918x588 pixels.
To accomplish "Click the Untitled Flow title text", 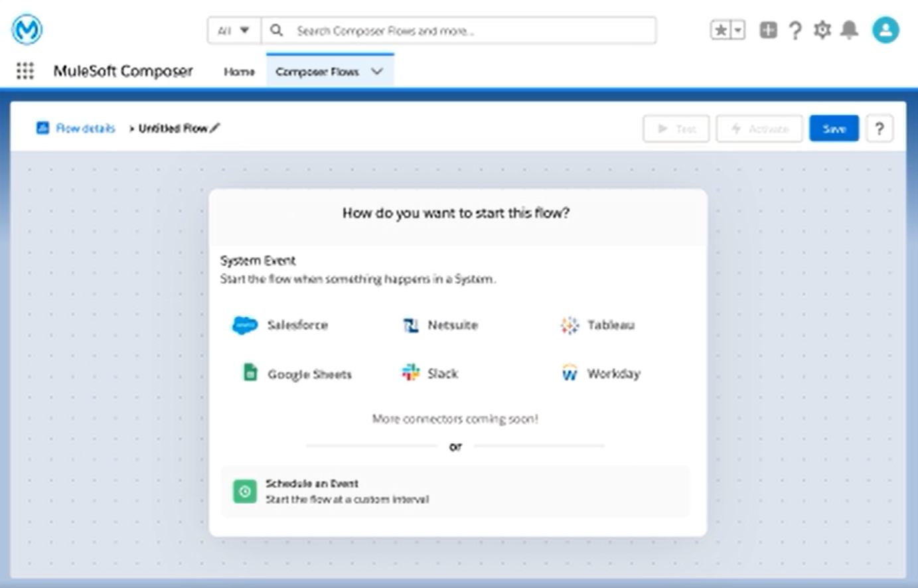I will pos(173,128).
